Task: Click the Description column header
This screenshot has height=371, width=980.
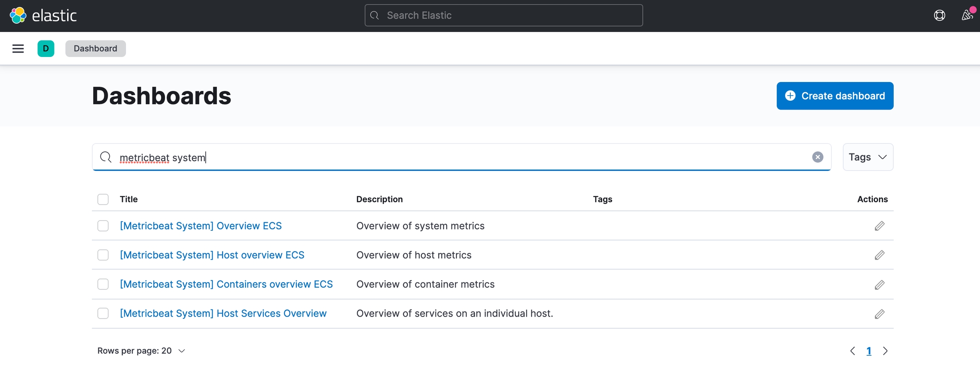Action: click(x=379, y=199)
